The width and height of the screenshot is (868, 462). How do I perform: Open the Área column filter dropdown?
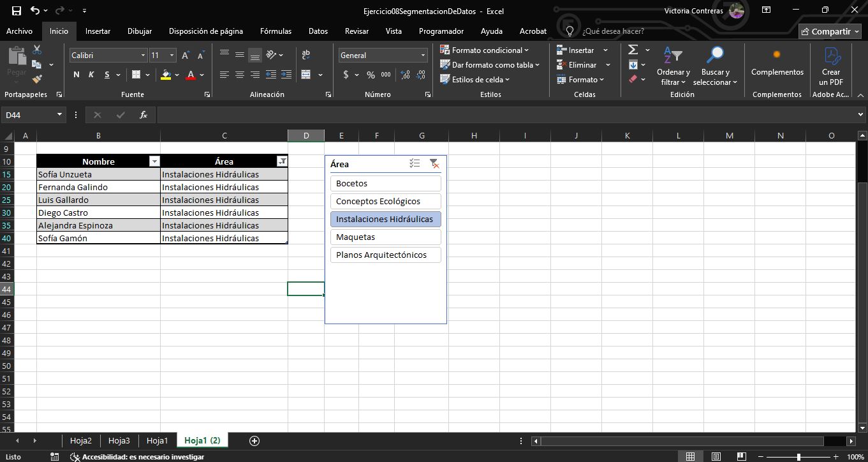click(x=281, y=161)
